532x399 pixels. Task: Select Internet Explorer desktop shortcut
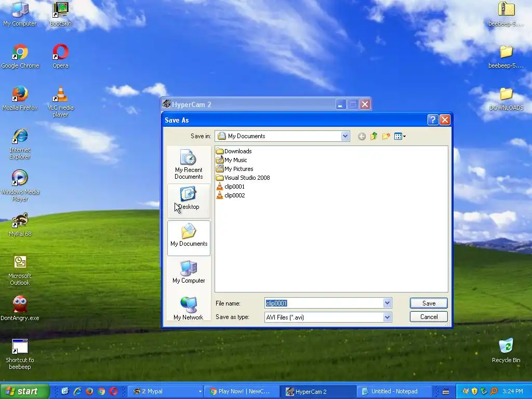point(20,144)
